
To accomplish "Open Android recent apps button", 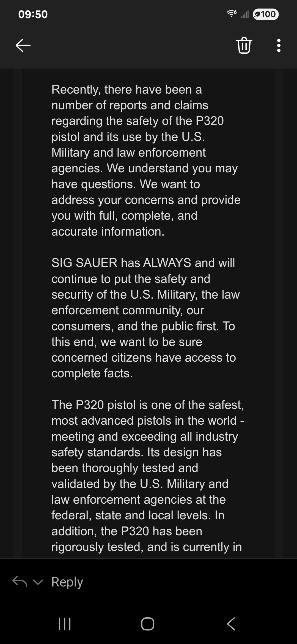I will pos(65,624).
